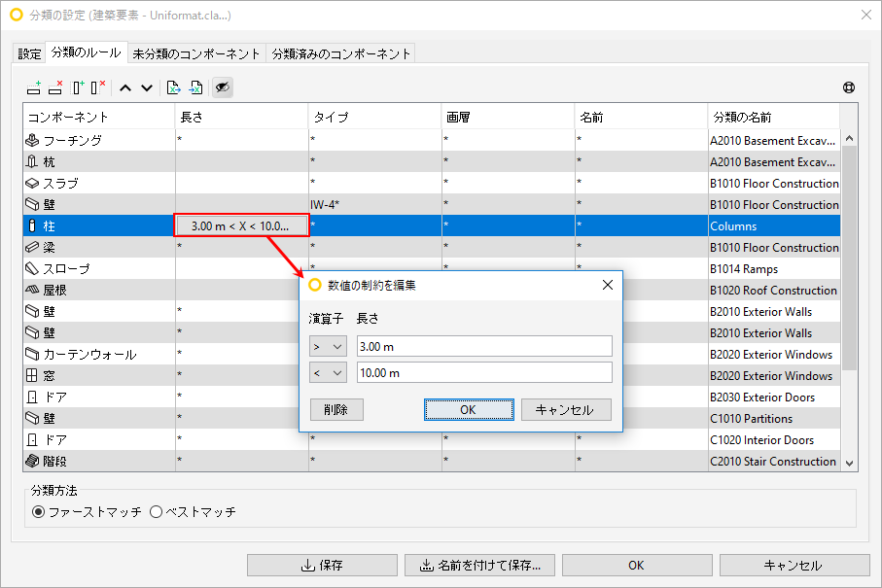
Task: Delete the selected rule row
Action: point(55,87)
